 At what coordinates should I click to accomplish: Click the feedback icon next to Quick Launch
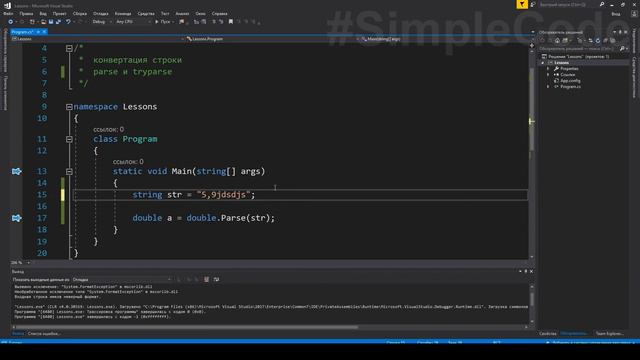[x=533, y=4]
